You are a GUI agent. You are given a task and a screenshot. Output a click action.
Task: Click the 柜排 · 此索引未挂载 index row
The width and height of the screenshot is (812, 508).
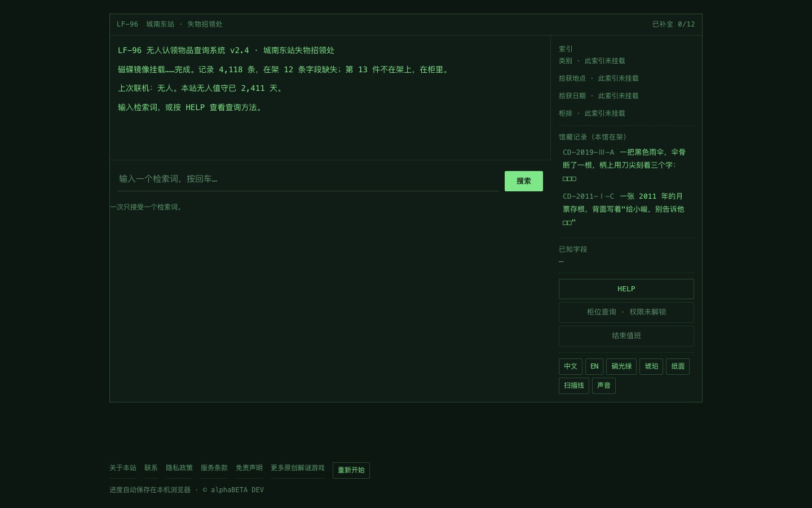pos(592,113)
